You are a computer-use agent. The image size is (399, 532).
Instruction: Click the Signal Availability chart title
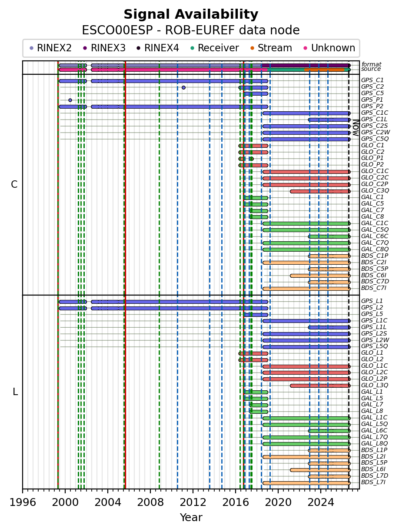(191, 15)
